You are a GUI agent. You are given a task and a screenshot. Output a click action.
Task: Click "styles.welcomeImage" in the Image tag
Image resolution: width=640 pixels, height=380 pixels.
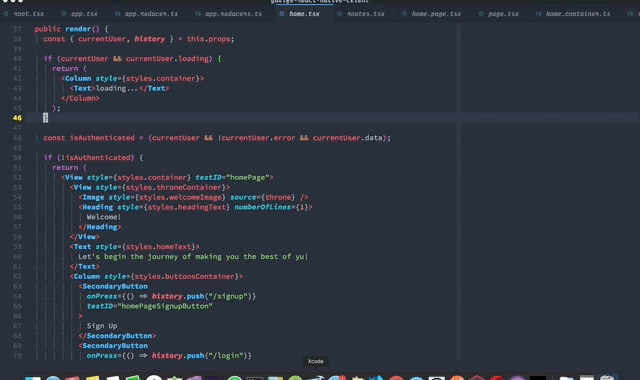click(x=180, y=197)
